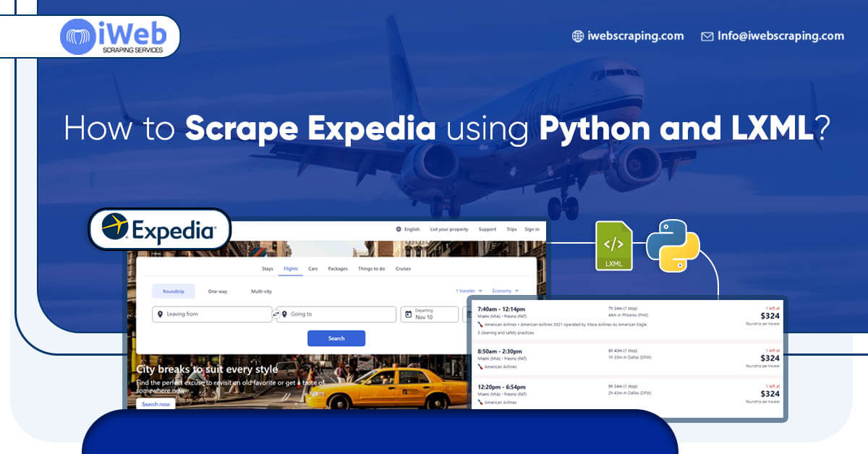The image size is (868, 454).
Task: Click the Expedia logo badge
Action: [x=159, y=230]
